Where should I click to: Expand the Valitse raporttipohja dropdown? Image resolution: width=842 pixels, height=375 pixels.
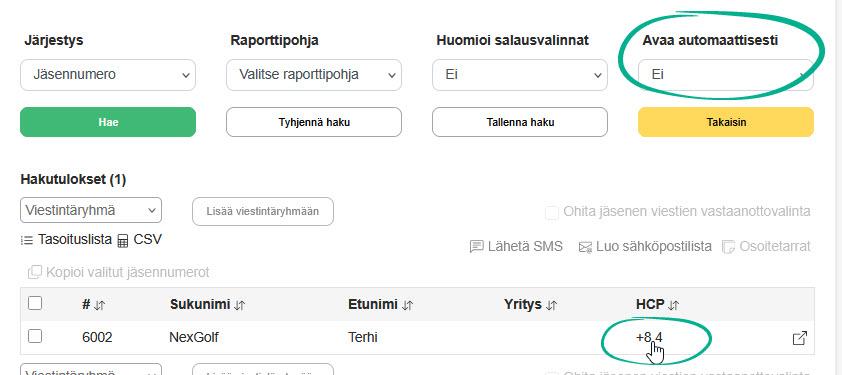tap(314, 75)
